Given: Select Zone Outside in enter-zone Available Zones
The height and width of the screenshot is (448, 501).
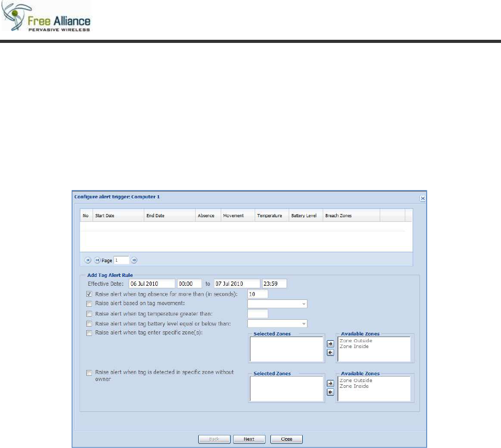Looking at the screenshot, I should [356, 341].
